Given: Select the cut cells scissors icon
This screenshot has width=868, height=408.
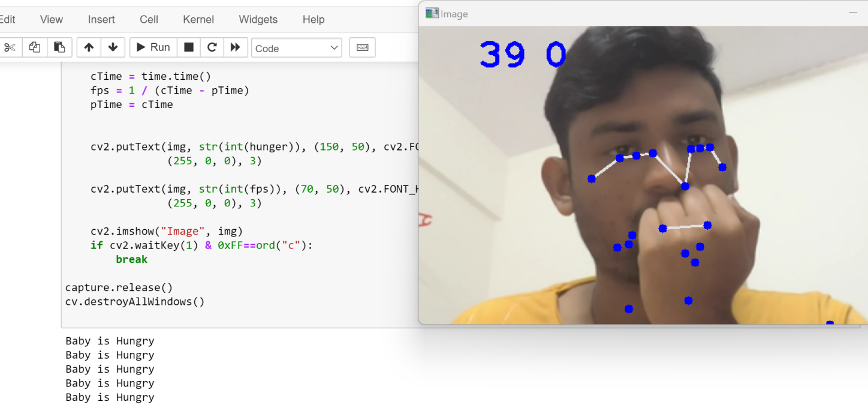Looking at the screenshot, I should [x=8, y=47].
